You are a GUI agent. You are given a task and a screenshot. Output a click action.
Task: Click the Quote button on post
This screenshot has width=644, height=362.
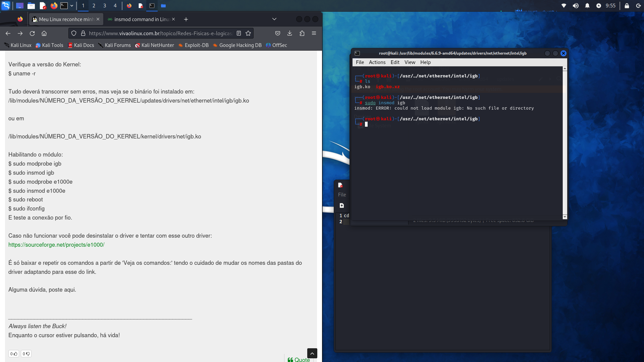(x=299, y=360)
